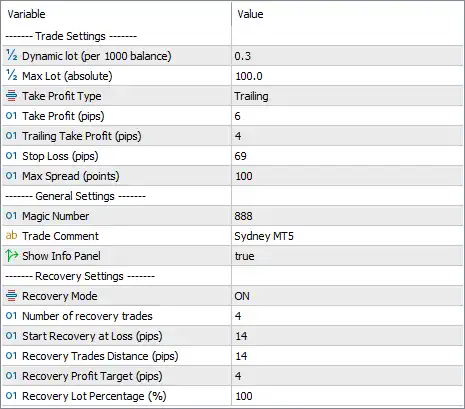The height and width of the screenshot is (409, 465).
Task: Switch the Recovery Mode ON value
Action: (347, 296)
